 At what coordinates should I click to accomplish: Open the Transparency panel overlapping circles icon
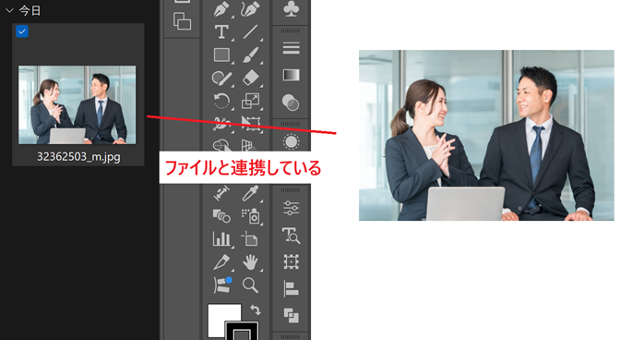tap(291, 103)
